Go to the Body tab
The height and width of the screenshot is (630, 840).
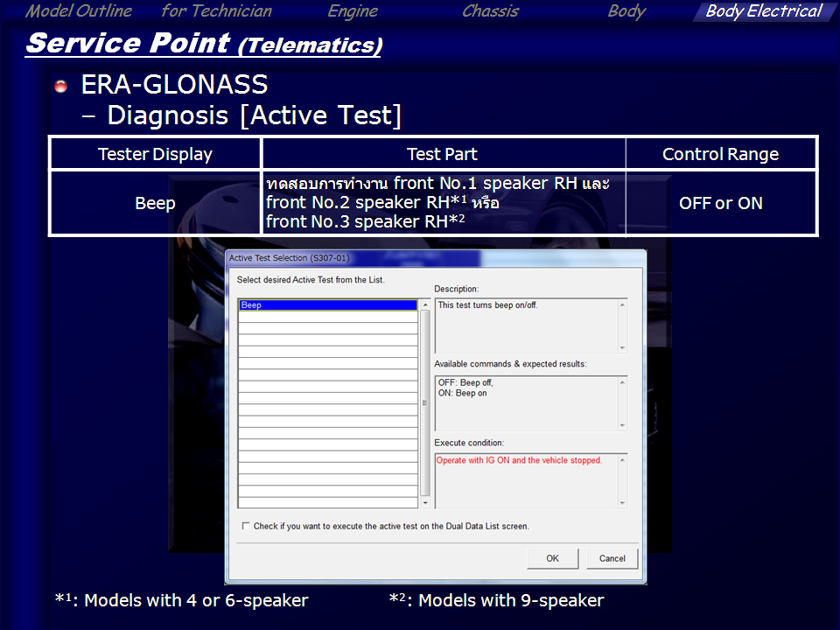coord(626,10)
